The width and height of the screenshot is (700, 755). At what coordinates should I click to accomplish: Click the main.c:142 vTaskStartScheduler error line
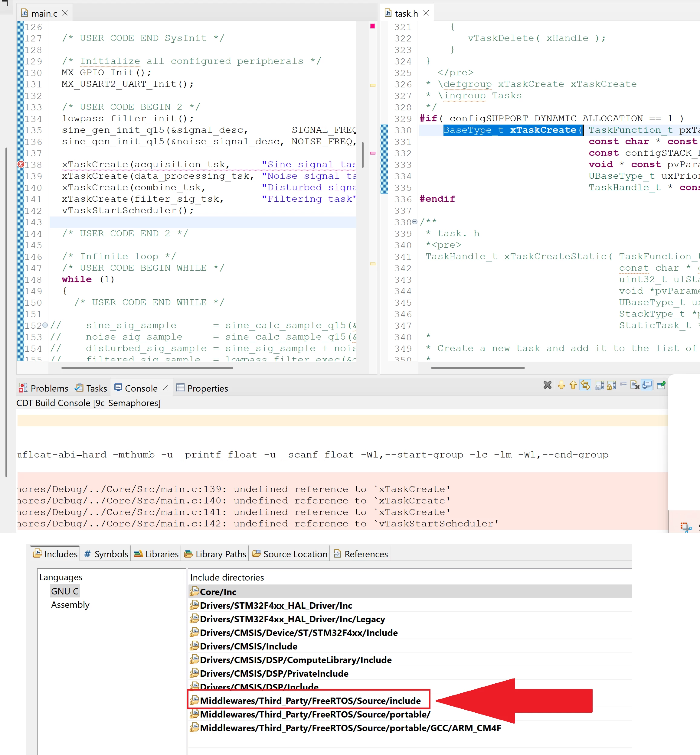(x=257, y=524)
